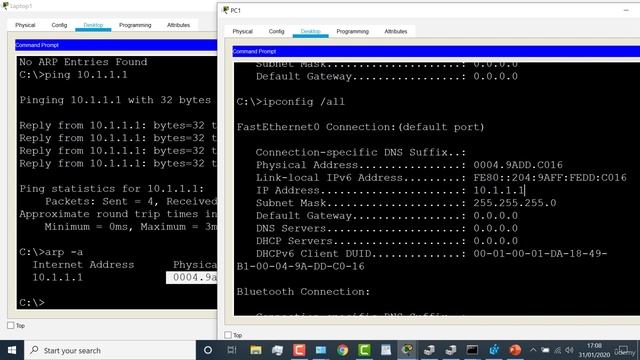Enable the Top checkbox in Laptop1 window
This screenshot has width=640, height=360.
(x=11, y=325)
